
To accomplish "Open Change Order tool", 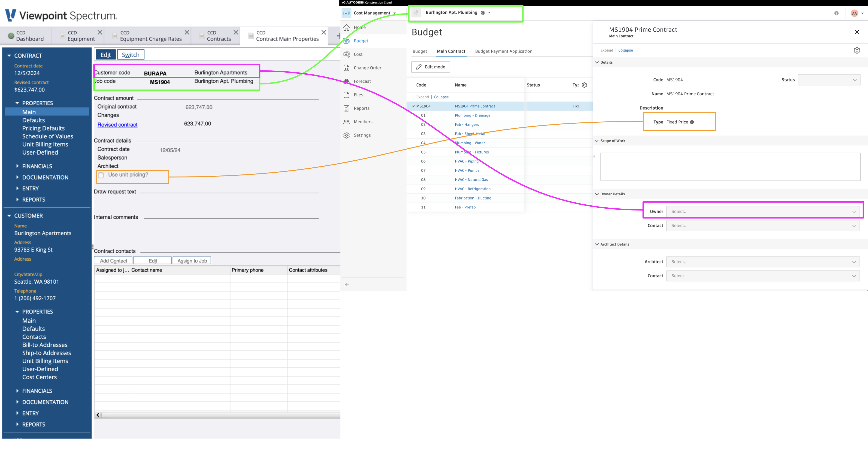I will click(x=367, y=68).
